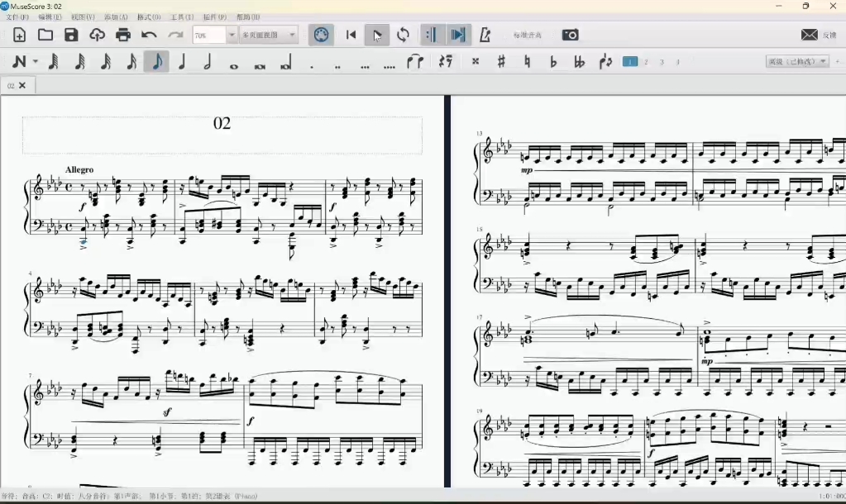846x504 pixels.
Task: Open the File (F) menu
Action: pyautogui.click(x=17, y=17)
